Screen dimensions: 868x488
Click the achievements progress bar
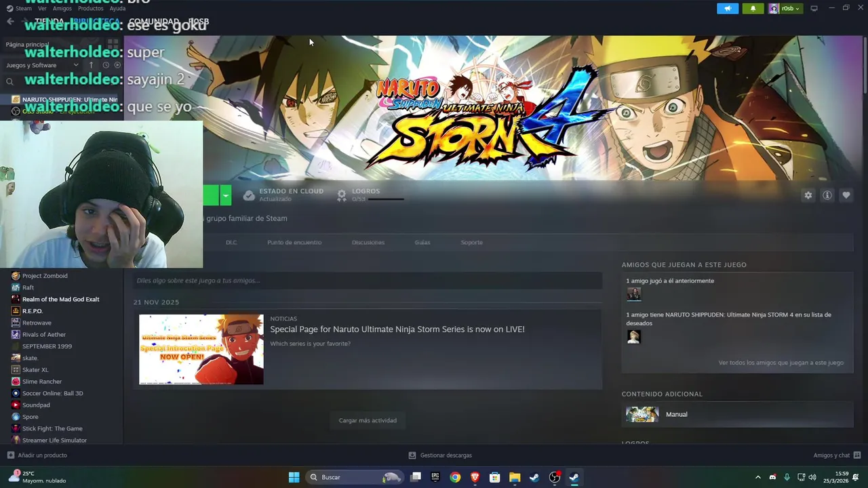tap(385, 199)
